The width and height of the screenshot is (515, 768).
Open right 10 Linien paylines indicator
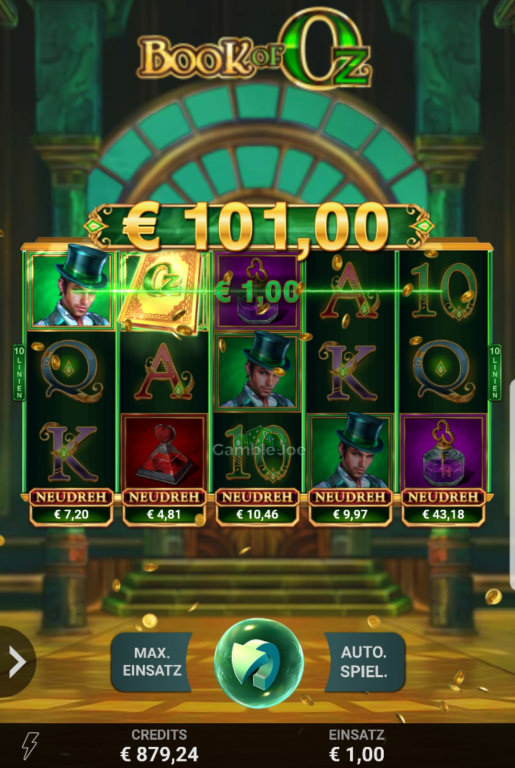pos(495,372)
